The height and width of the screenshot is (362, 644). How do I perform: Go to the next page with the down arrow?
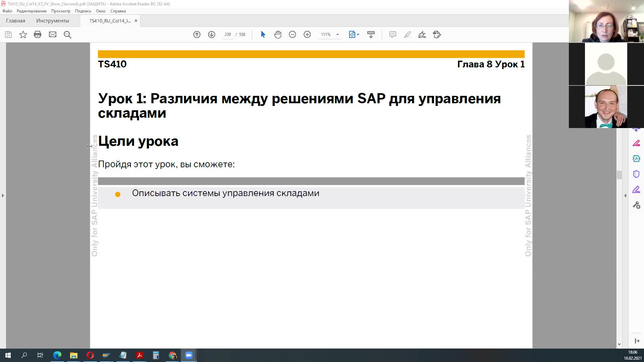click(x=212, y=35)
